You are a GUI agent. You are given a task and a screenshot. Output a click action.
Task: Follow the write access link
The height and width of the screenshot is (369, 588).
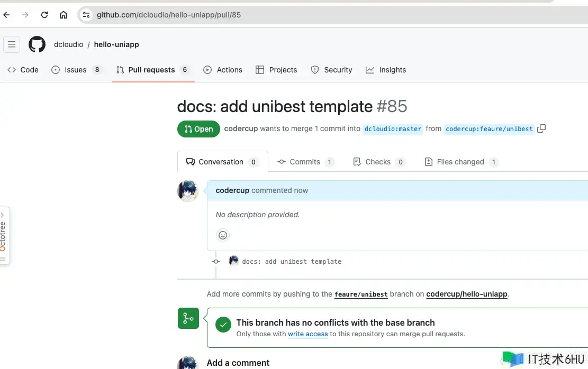[307, 334]
